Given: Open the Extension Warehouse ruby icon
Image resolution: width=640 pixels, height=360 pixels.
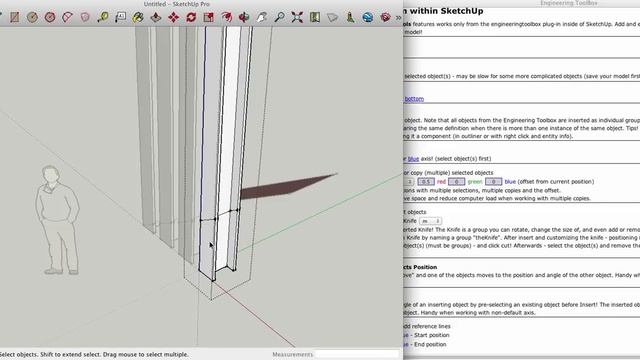Looking at the screenshot, I should tap(385, 17).
